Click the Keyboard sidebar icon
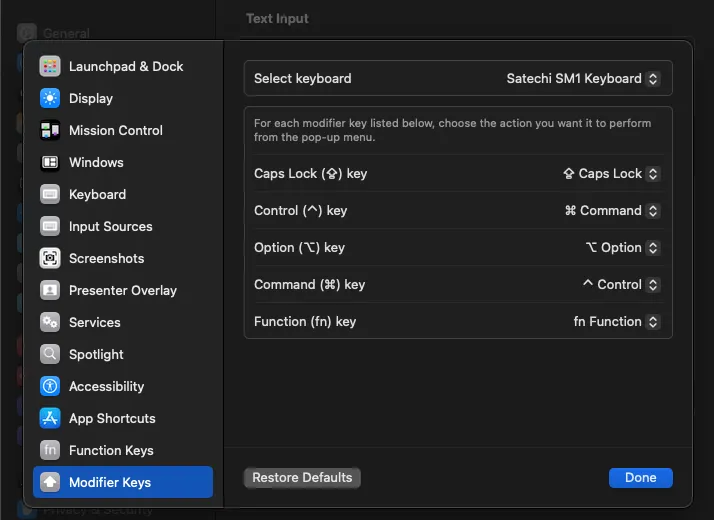The width and height of the screenshot is (714, 520). (50, 194)
